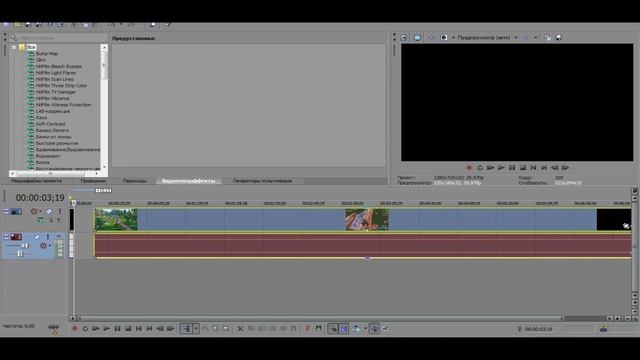Save preview snapshot to file
Viewport: 640px width, 360px height.
point(559,37)
